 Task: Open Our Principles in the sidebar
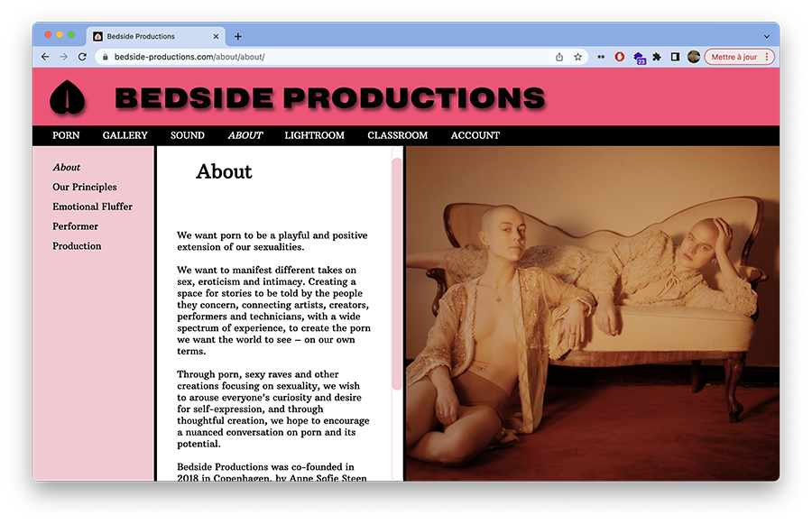tap(85, 187)
